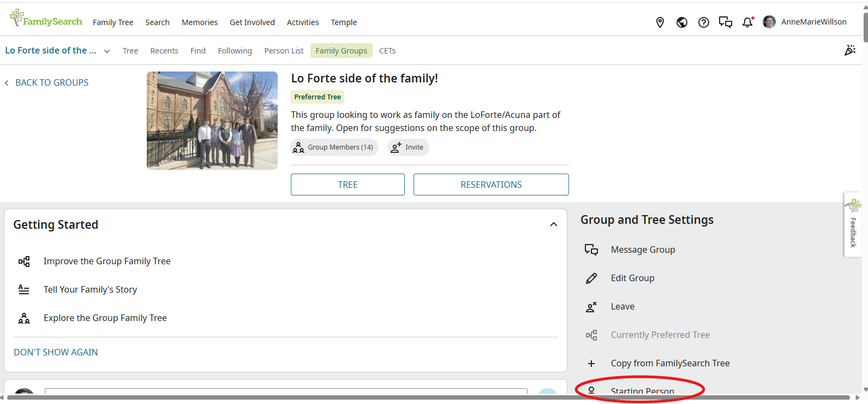Open the help question mark icon
The width and height of the screenshot is (868, 404).
704,22
